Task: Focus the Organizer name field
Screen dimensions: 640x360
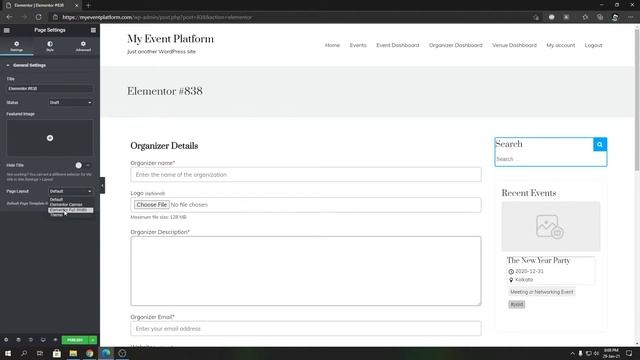Action: [306, 175]
